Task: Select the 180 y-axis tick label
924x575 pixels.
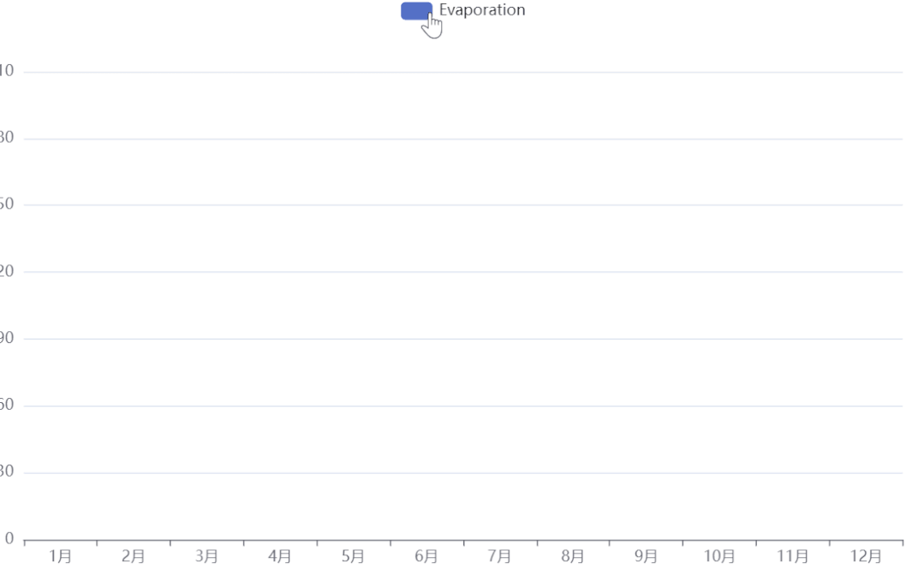Action: click(x=6, y=139)
